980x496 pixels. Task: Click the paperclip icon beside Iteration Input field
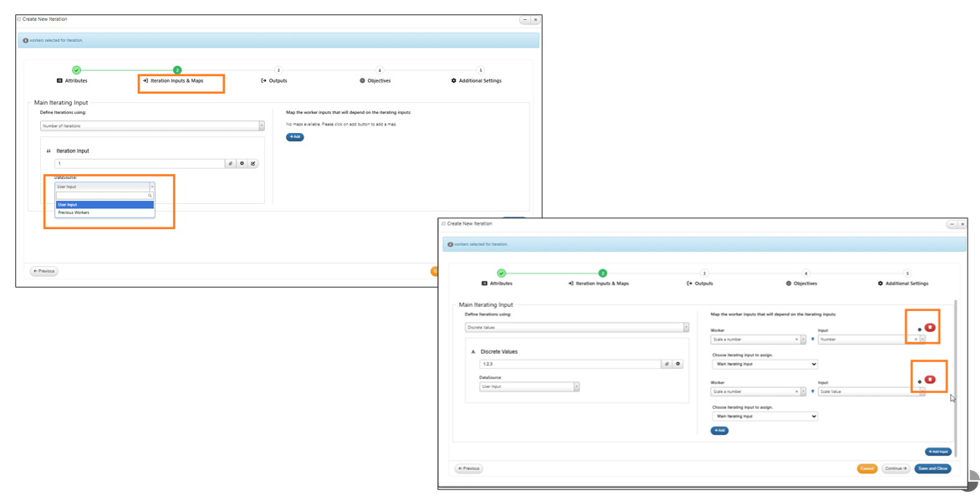(x=230, y=164)
